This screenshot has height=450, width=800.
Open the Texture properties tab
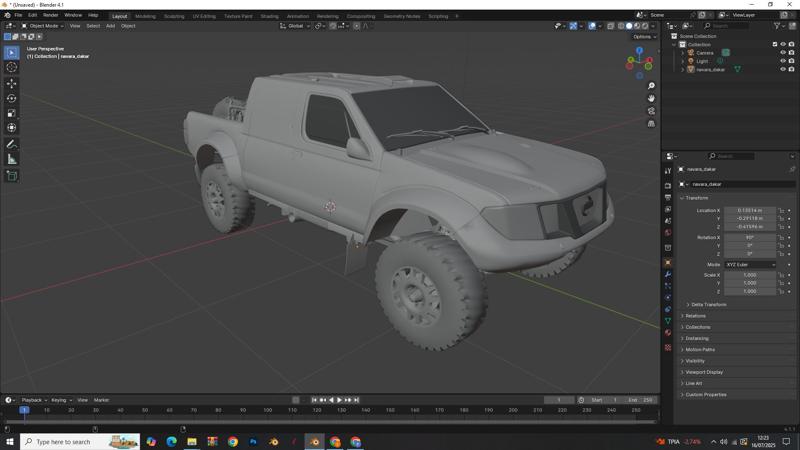tap(668, 347)
